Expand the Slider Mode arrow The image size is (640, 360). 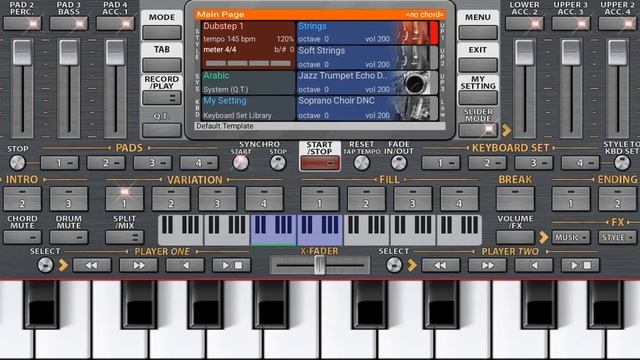pos(507,130)
